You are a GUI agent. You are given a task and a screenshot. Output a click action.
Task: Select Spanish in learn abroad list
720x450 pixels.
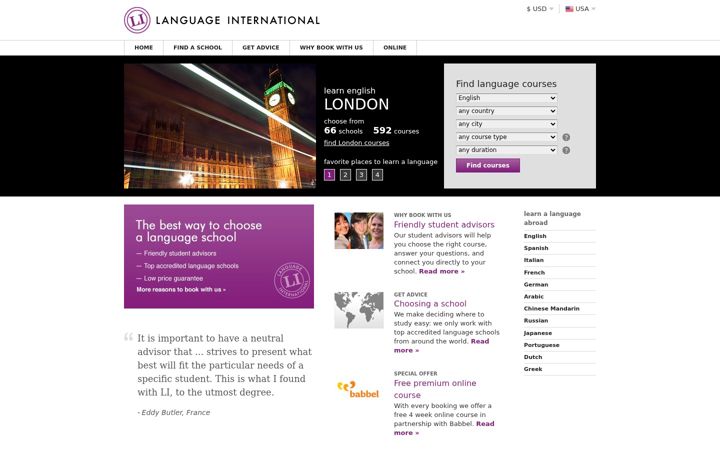tap(536, 248)
